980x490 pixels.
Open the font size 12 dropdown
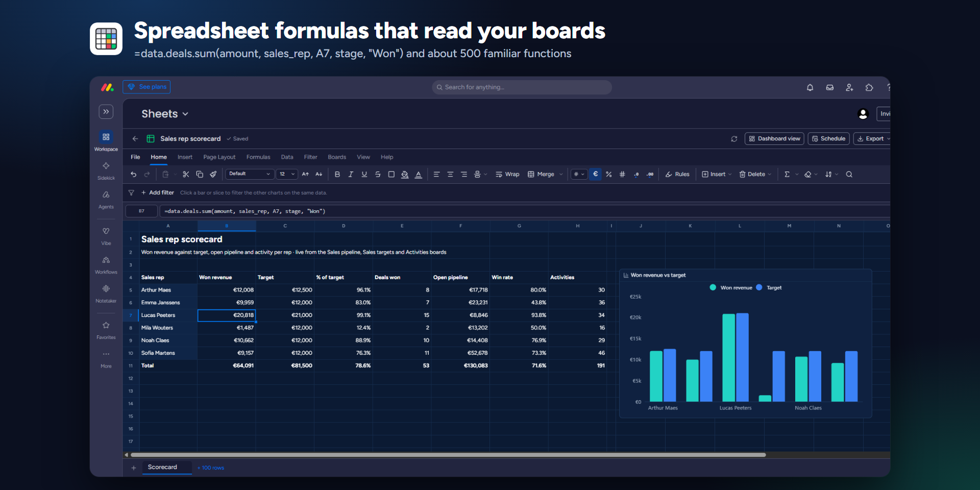[287, 175]
